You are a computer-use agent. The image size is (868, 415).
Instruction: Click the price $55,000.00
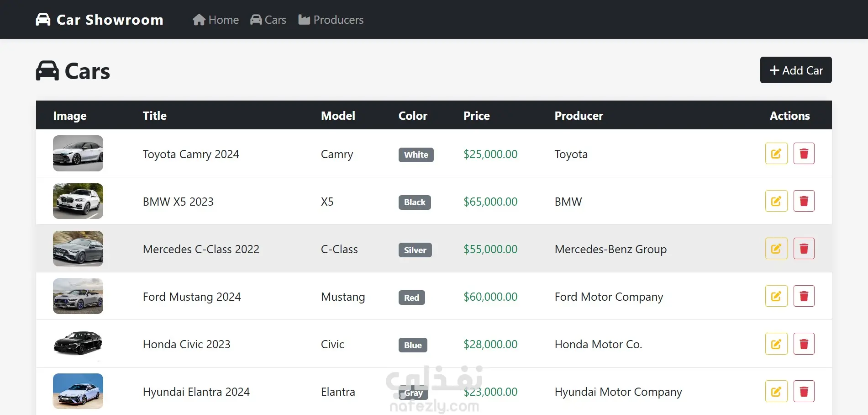[490, 249]
